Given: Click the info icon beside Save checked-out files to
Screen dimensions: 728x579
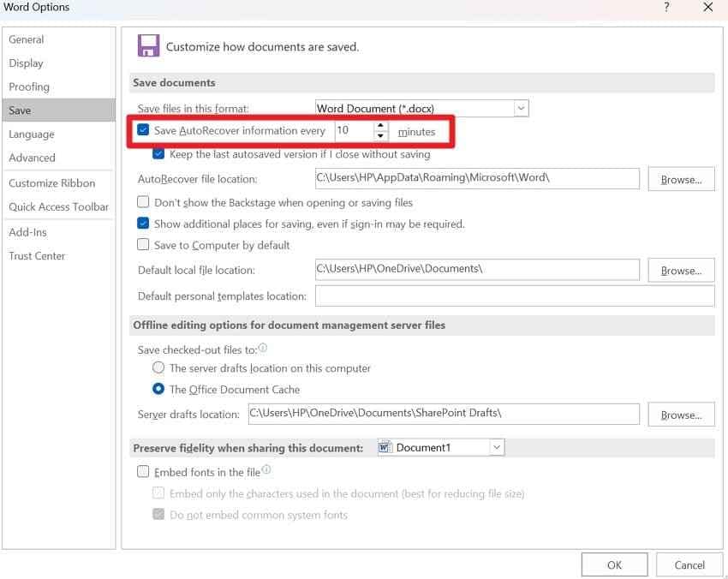Looking at the screenshot, I should [x=263, y=348].
